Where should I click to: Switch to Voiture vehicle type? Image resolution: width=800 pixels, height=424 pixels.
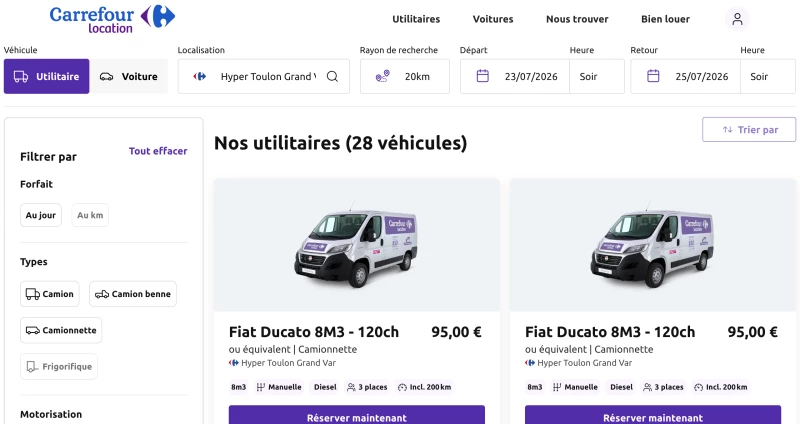tap(129, 77)
